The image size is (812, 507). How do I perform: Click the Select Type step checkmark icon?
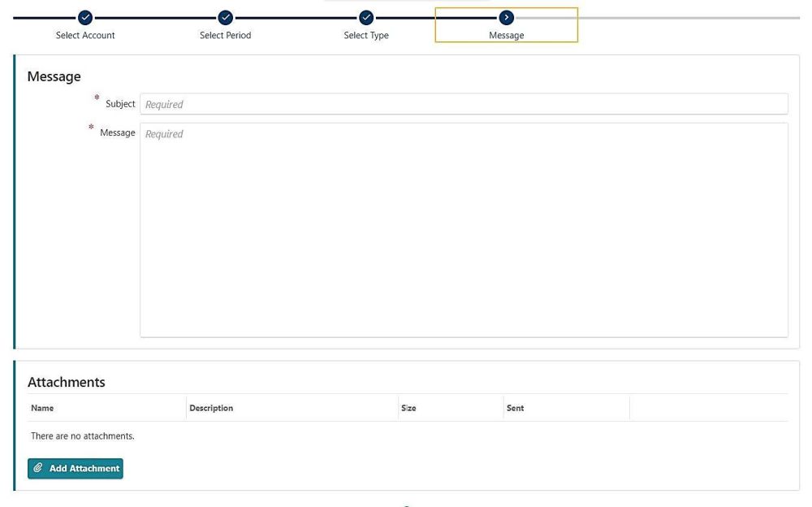click(366, 17)
